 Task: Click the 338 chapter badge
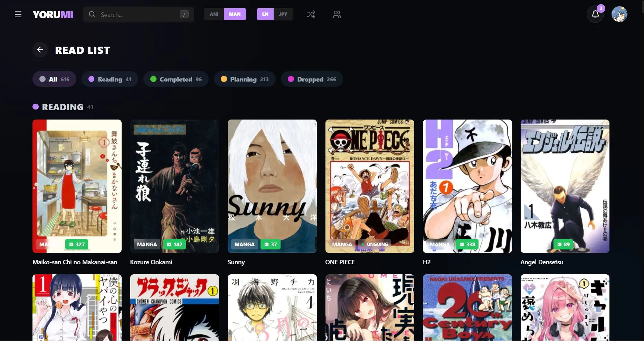467,244
